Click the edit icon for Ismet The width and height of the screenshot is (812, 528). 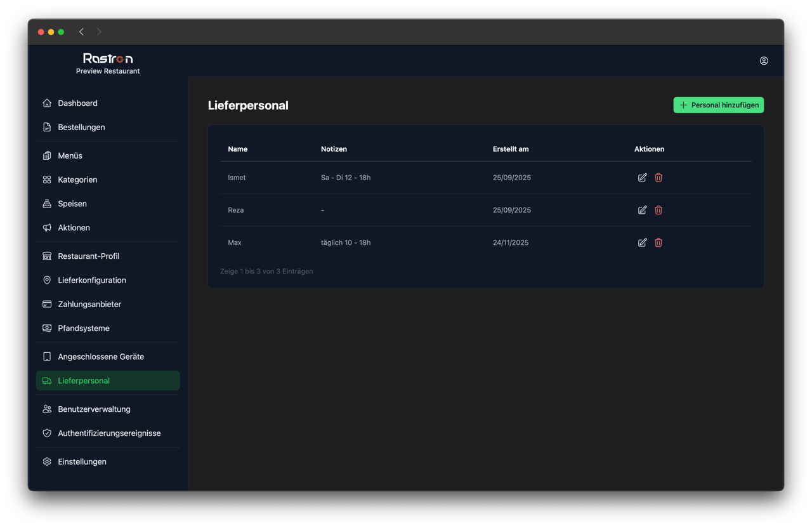642,178
